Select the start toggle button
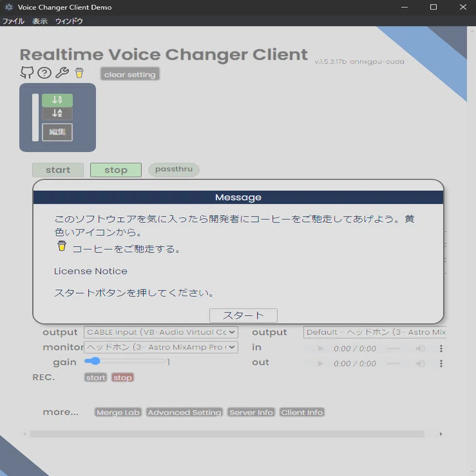 pyautogui.click(x=58, y=169)
